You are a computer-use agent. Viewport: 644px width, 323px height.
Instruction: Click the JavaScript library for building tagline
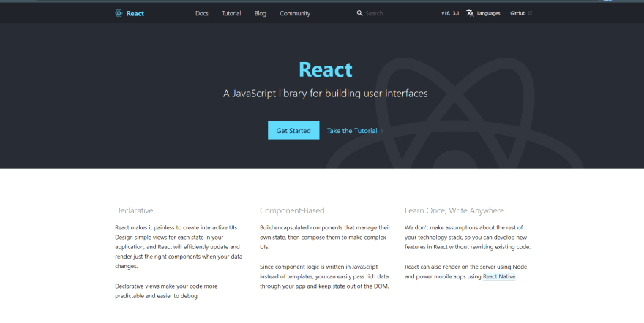(325, 94)
